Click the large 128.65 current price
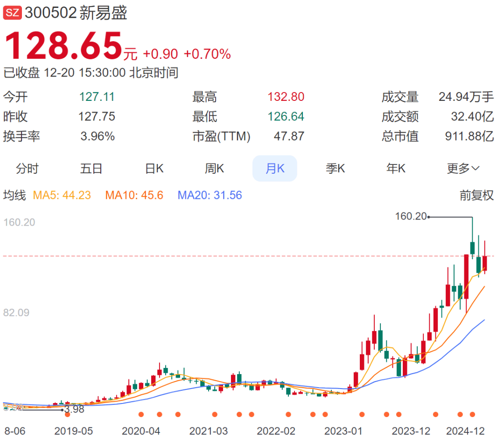The height and width of the screenshot is (439, 504). [63, 46]
